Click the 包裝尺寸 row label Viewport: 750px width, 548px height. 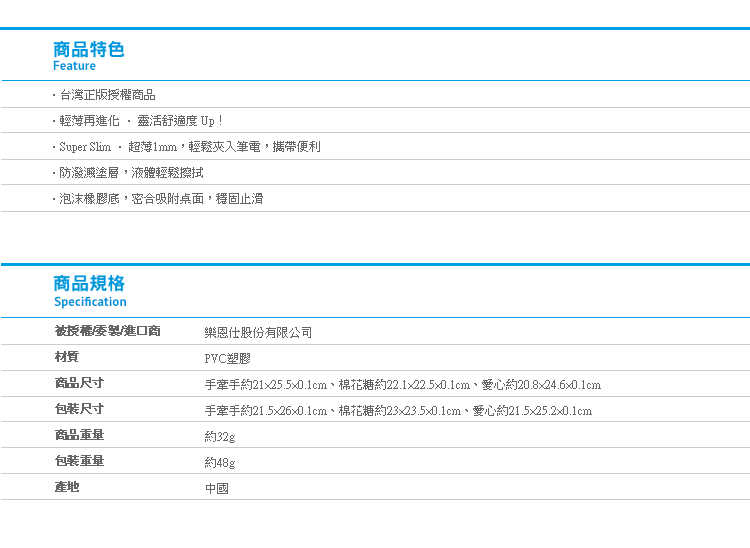click(79, 409)
